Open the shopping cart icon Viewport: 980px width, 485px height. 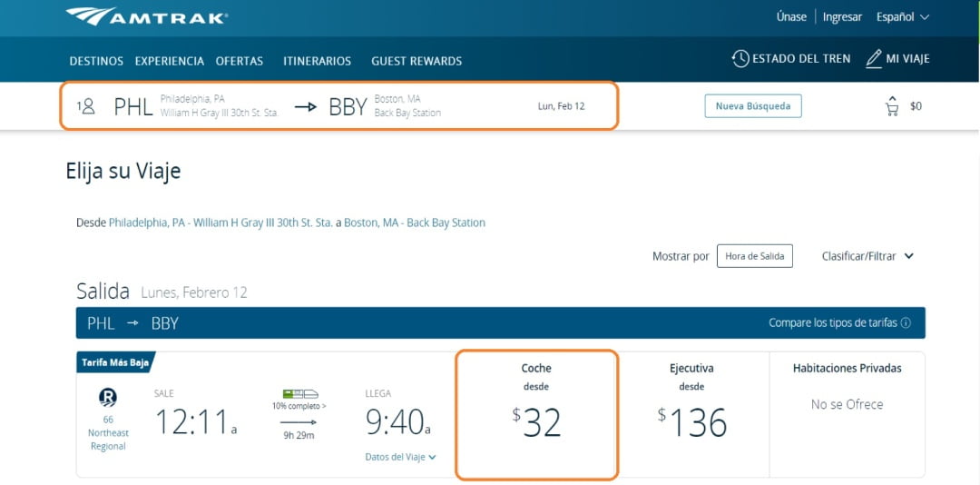892,110
